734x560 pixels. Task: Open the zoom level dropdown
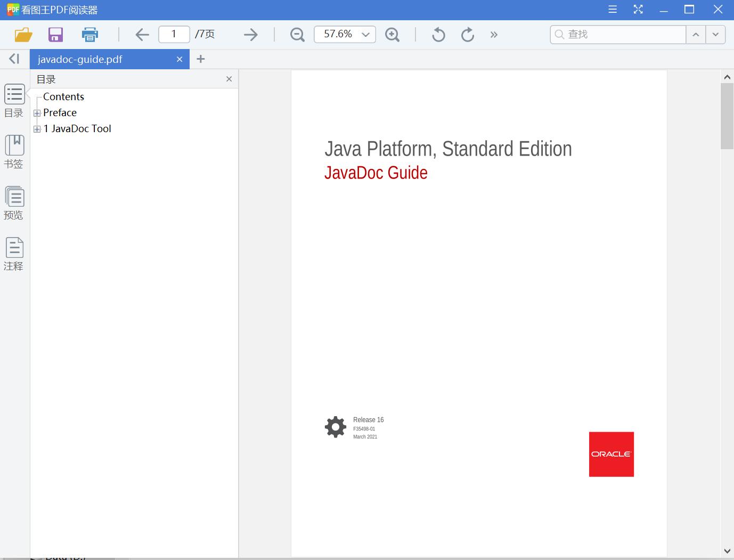[365, 35]
